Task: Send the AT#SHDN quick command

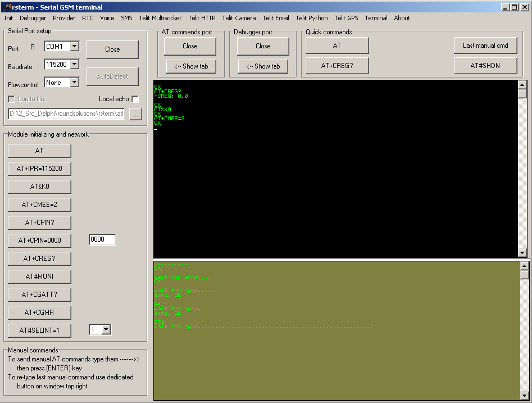Action: [485, 66]
